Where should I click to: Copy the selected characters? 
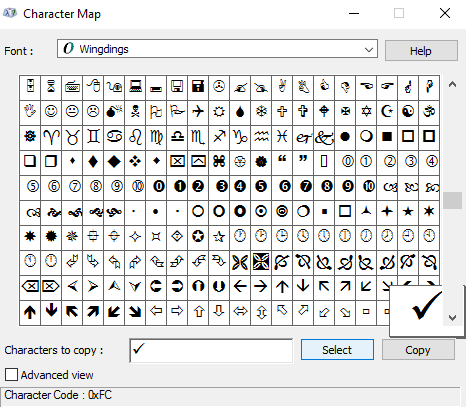coord(418,350)
